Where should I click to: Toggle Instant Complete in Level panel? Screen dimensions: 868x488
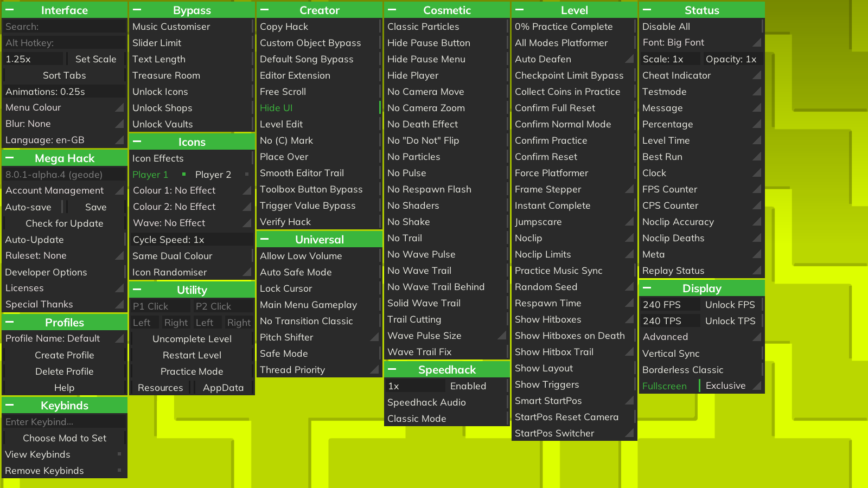[x=574, y=206]
